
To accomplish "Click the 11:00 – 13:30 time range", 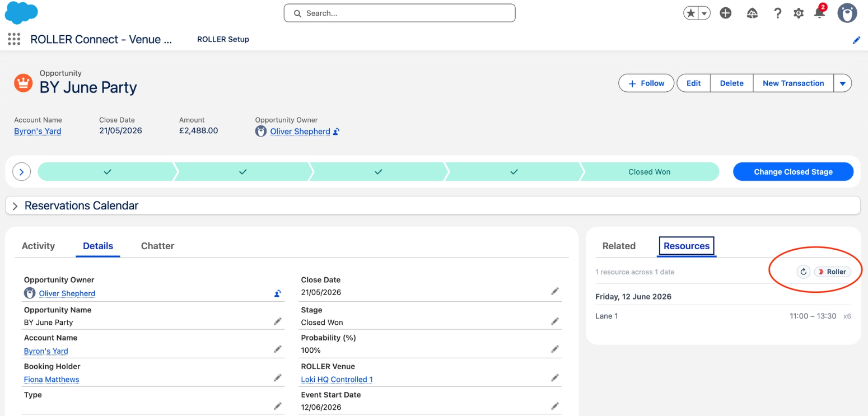I will click(813, 316).
